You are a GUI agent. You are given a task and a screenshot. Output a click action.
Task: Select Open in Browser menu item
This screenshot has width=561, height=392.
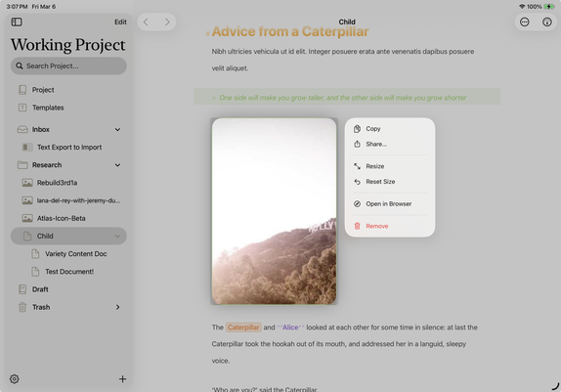(x=390, y=203)
